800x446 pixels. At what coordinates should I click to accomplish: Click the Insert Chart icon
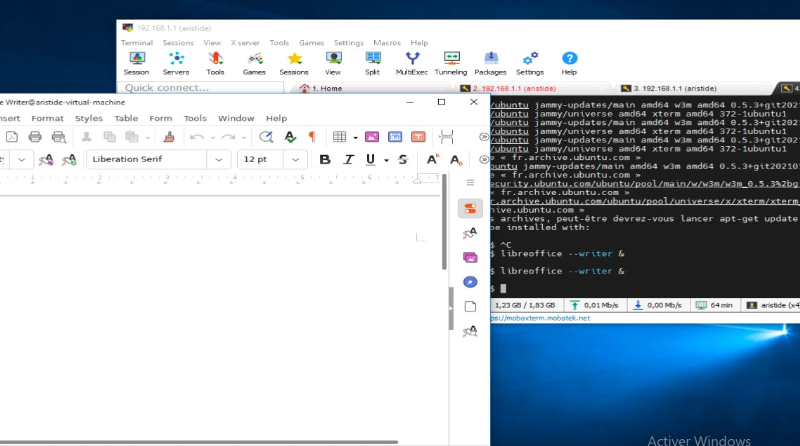[395, 137]
